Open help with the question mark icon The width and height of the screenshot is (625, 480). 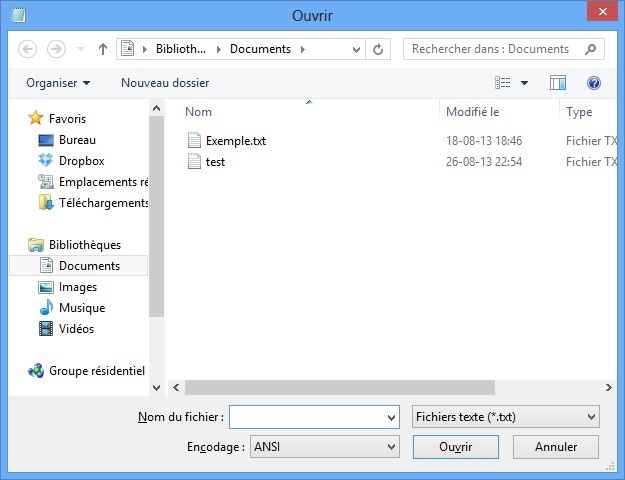point(594,83)
